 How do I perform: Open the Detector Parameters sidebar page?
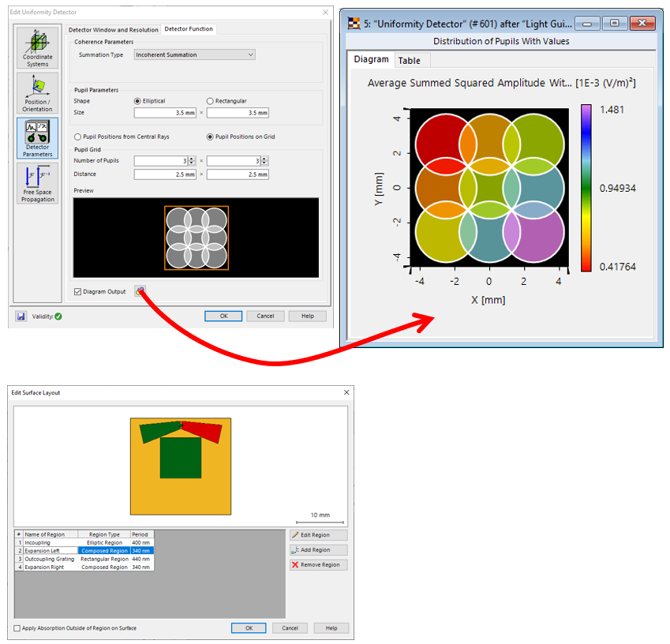tap(37, 138)
